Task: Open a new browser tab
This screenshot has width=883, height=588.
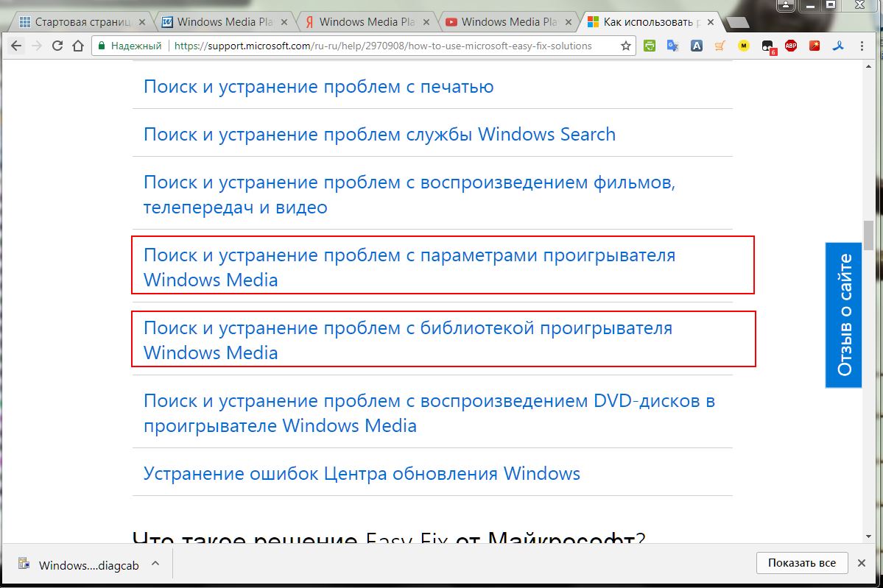Action: (737, 23)
